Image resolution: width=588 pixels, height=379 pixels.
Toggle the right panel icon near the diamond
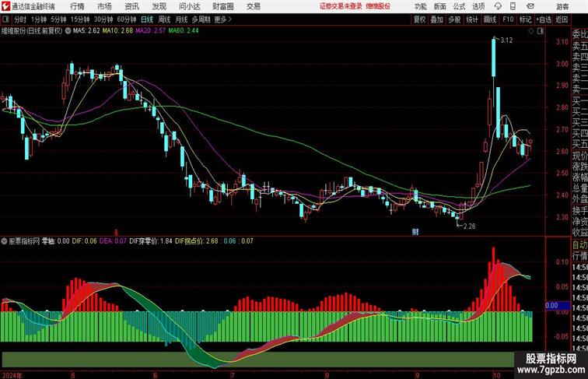coord(540,31)
